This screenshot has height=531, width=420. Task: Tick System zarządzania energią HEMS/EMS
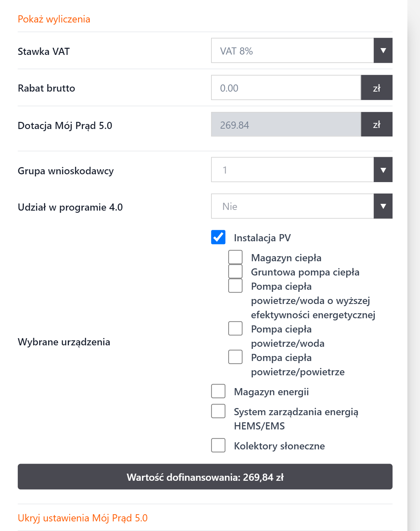click(218, 411)
